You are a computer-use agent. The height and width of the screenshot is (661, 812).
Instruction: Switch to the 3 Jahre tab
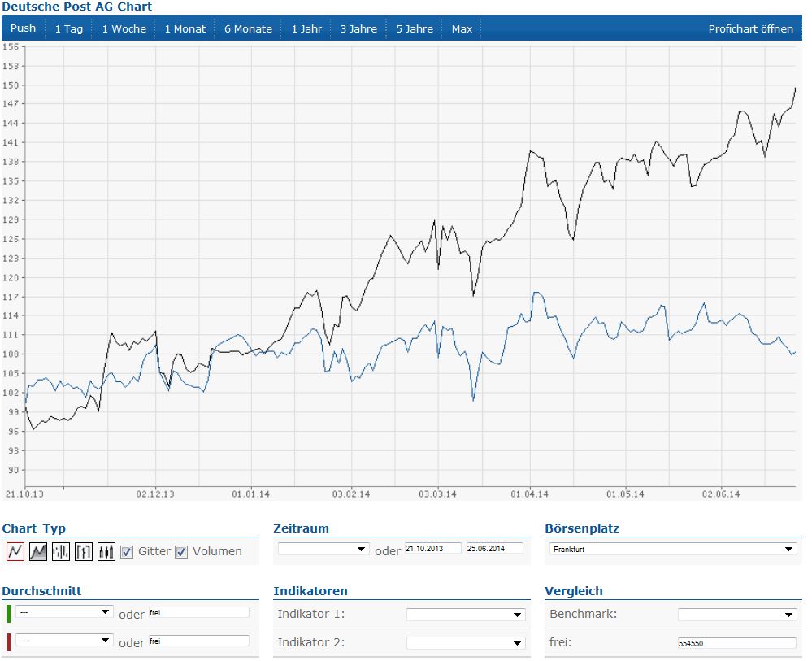[358, 29]
